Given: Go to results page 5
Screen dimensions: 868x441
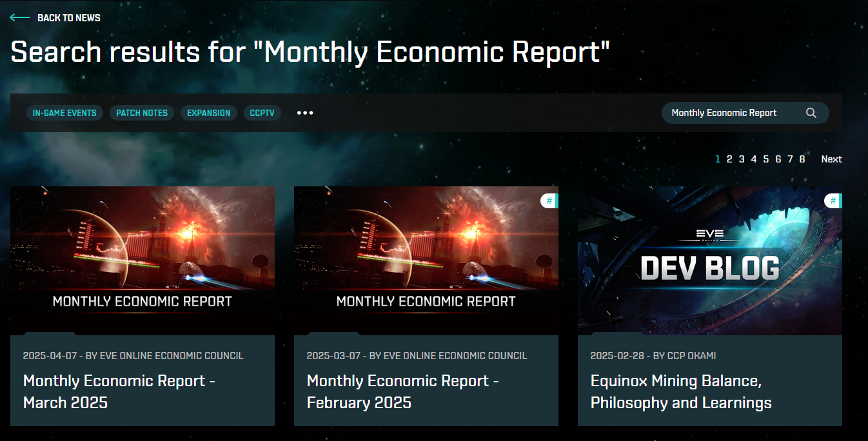Looking at the screenshot, I should (x=766, y=159).
